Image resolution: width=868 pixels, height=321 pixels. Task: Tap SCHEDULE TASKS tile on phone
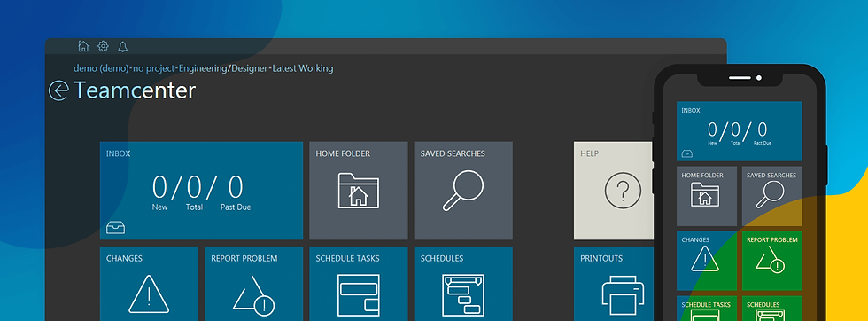pyautogui.click(x=707, y=309)
